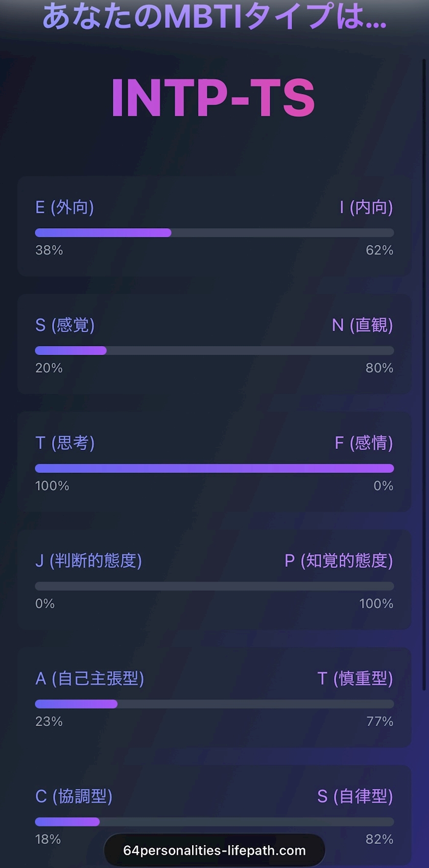Viewport: 429px width, 868px height.
Task: Click the F (感情) label
Action: click(364, 443)
